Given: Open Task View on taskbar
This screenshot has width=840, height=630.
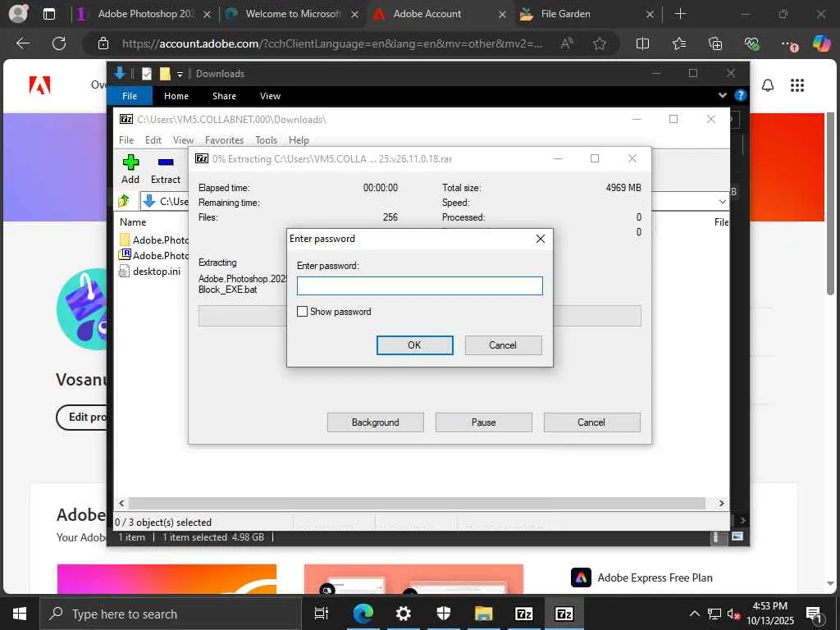Looking at the screenshot, I should tap(321, 614).
